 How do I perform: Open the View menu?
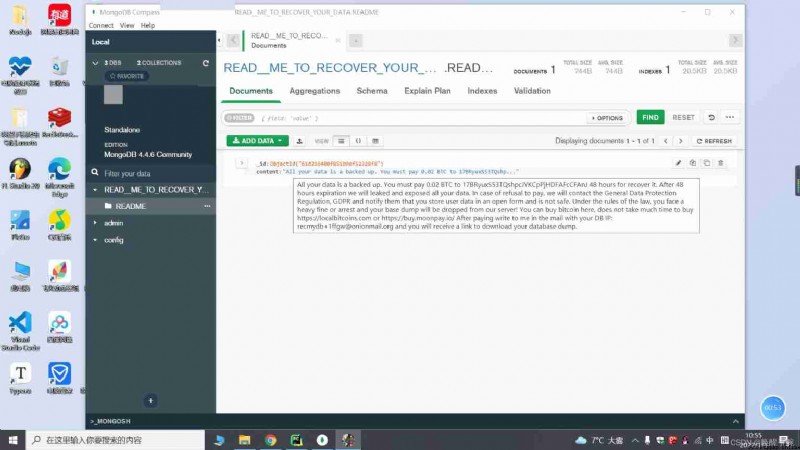coord(127,26)
